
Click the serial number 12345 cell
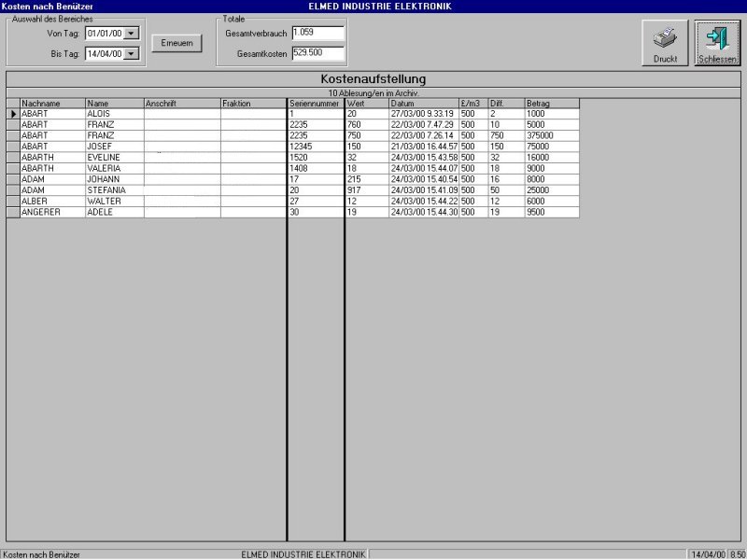click(316, 147)
